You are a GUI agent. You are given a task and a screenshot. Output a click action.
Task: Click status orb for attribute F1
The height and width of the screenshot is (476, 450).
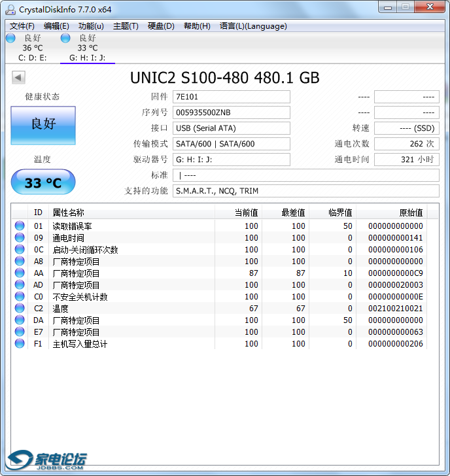coord(20,343)
